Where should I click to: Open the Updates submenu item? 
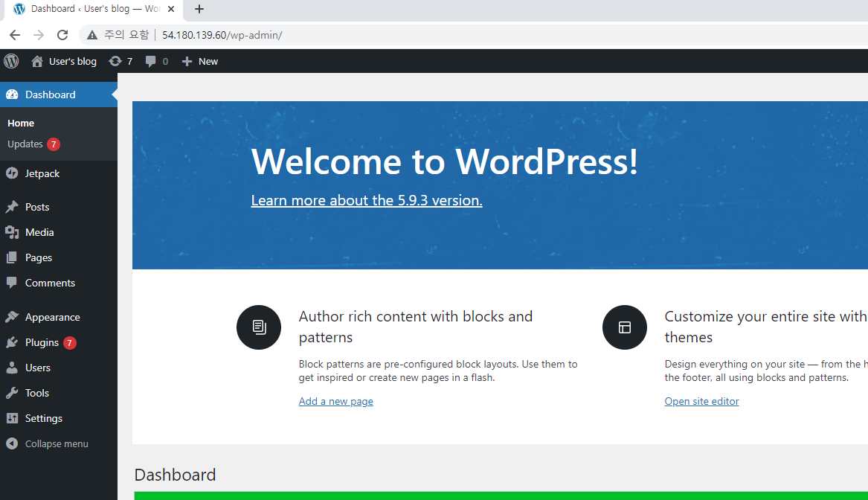[25, 144]
